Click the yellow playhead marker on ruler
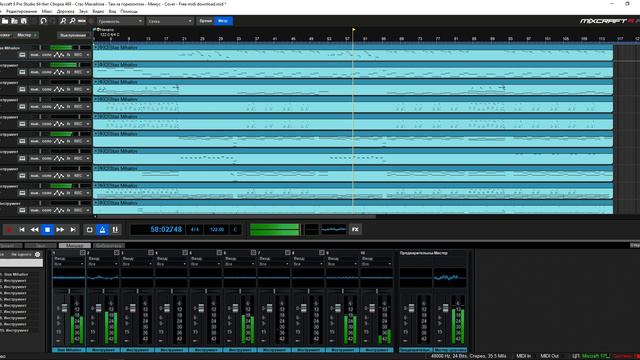 pyautogui.click(x=353, y=30)
